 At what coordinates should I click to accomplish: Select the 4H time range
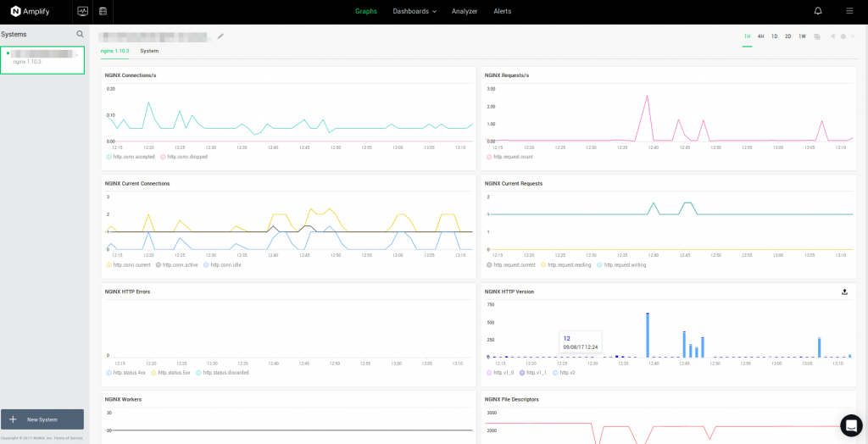pos(761,36)
